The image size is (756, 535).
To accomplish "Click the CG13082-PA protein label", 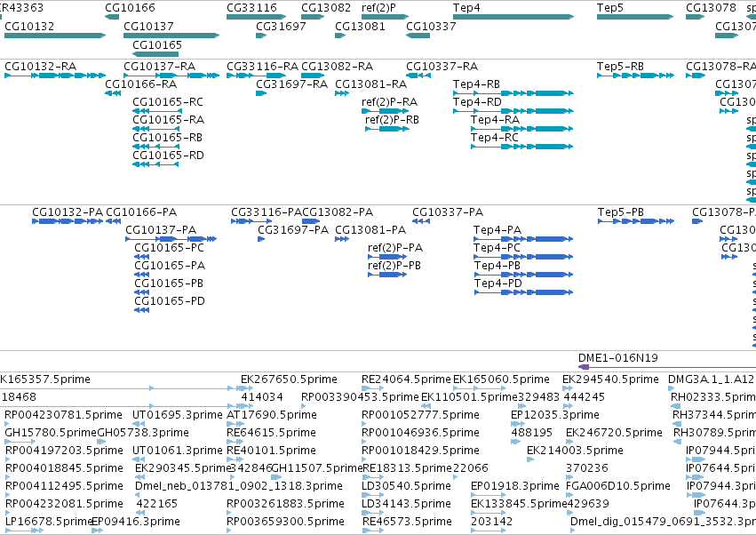I will click(338, 212).
